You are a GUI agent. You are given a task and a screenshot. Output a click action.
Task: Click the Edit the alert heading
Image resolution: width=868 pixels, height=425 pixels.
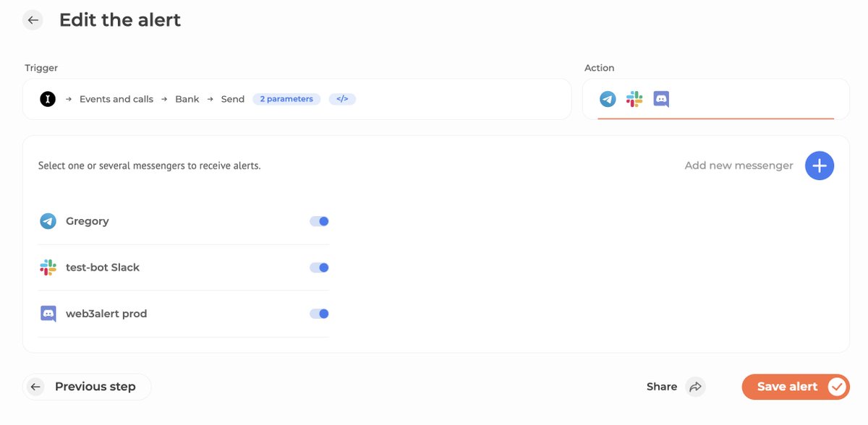(x=120, y=20)
